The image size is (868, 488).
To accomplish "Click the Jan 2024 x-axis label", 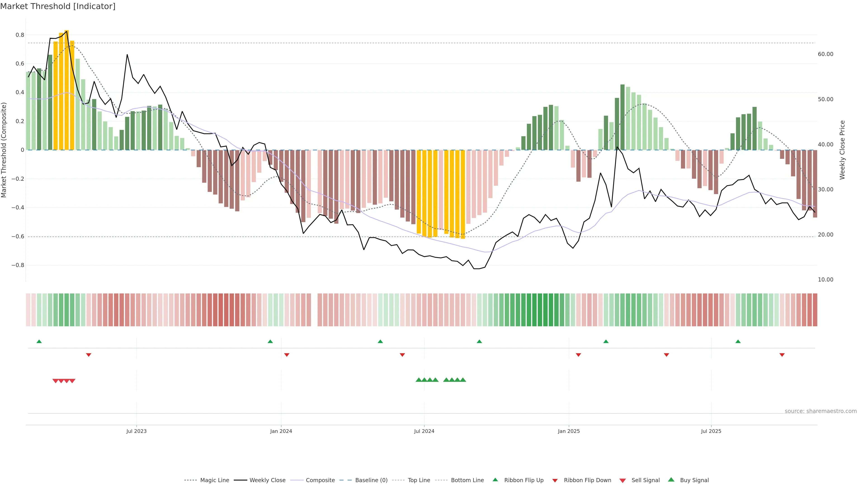I will pos(281,431).
